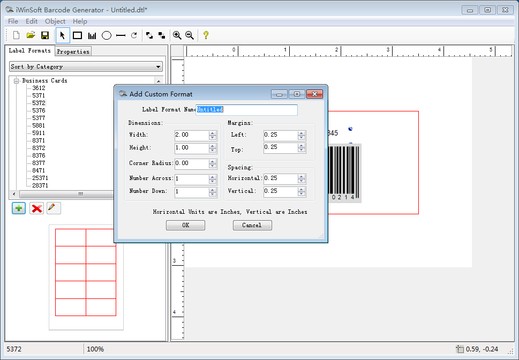Choose the rectangle drawing tool
The image size is (519, 360).
tap(77, 35)
